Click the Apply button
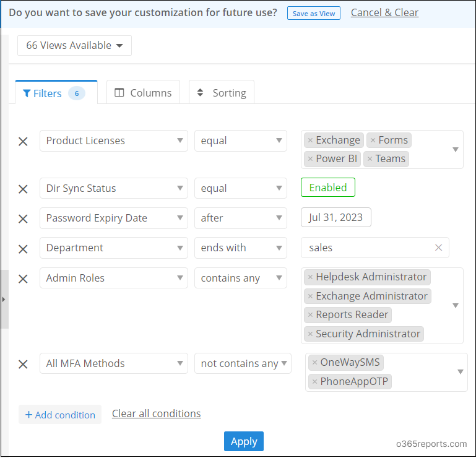Image resolution: width=476 pixels, height=458 pixels. tap(244, 442)
